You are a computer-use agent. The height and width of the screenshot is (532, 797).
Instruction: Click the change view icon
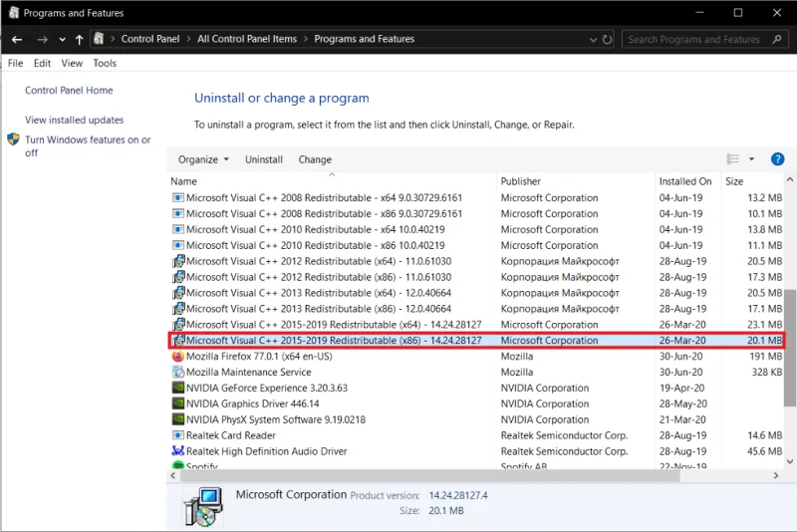click(733, 159)
